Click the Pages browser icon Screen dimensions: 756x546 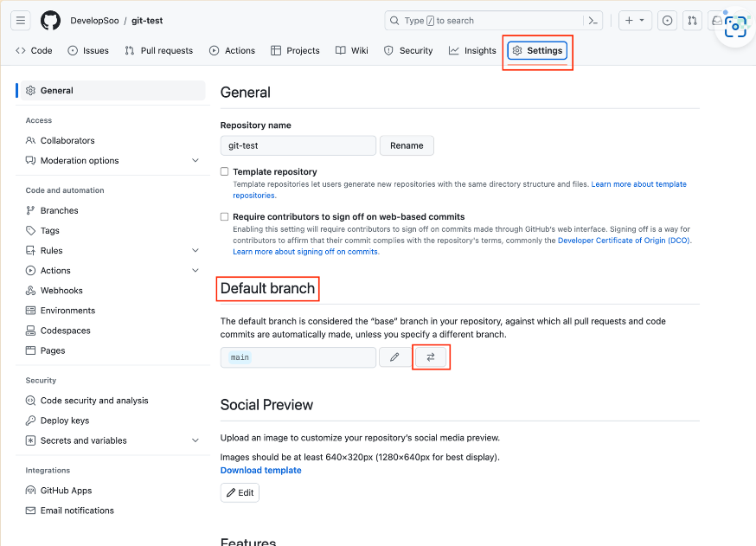point(30,350)
